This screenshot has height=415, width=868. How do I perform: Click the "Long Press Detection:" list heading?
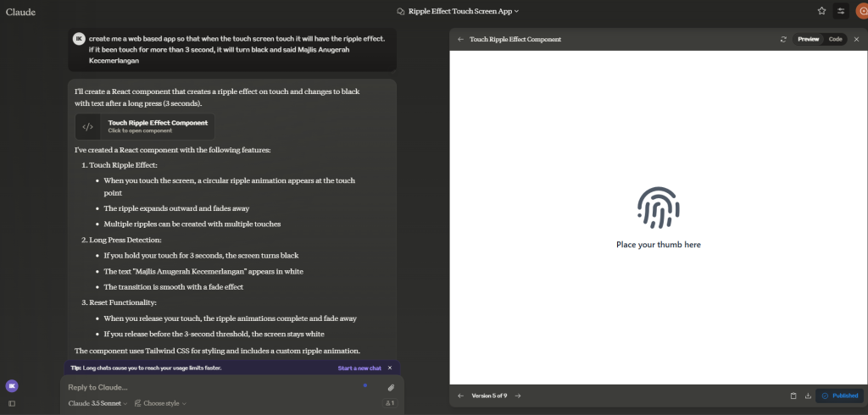(125, 241)
